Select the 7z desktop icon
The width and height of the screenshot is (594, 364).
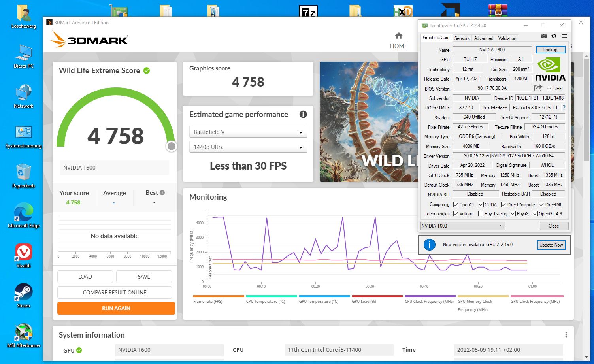tap(308, 11)
